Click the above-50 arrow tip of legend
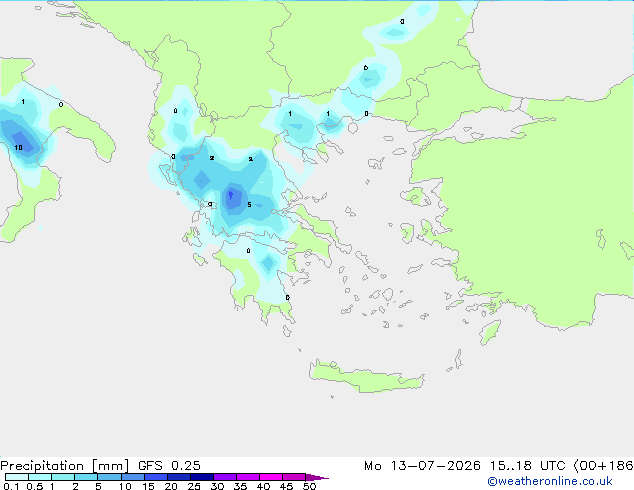Screen dimensions: 634x490 click(x=317, y=477)
